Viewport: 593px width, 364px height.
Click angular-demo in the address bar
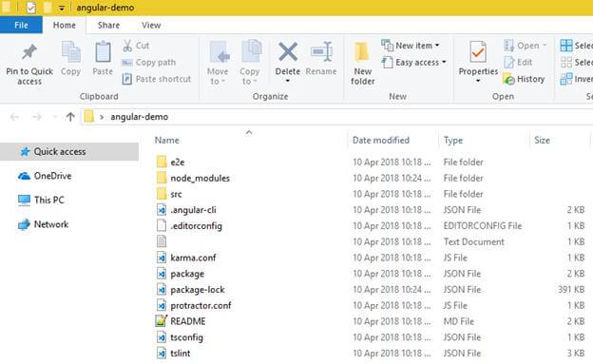click(139, 117)
